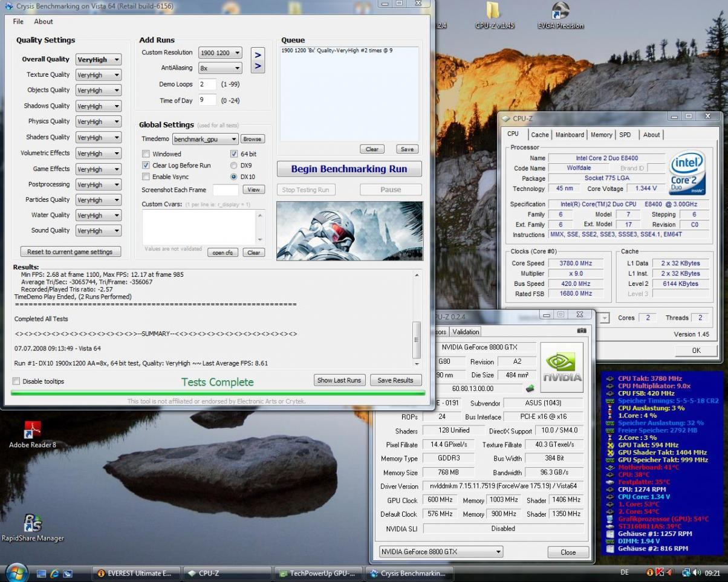Click the Time of Day input field
The width and height of the screenshot is (728, 582).
[x=207, y=100]
